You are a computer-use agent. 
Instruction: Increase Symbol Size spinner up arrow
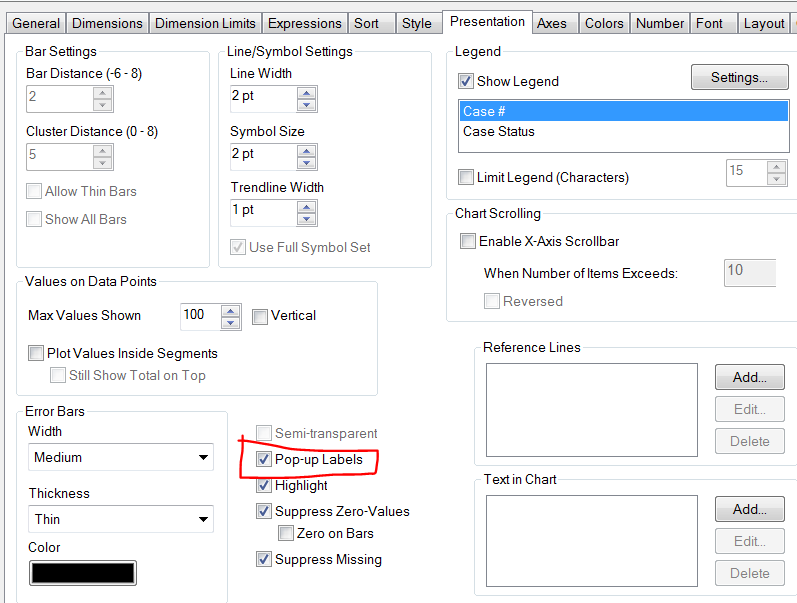[306, 150]
